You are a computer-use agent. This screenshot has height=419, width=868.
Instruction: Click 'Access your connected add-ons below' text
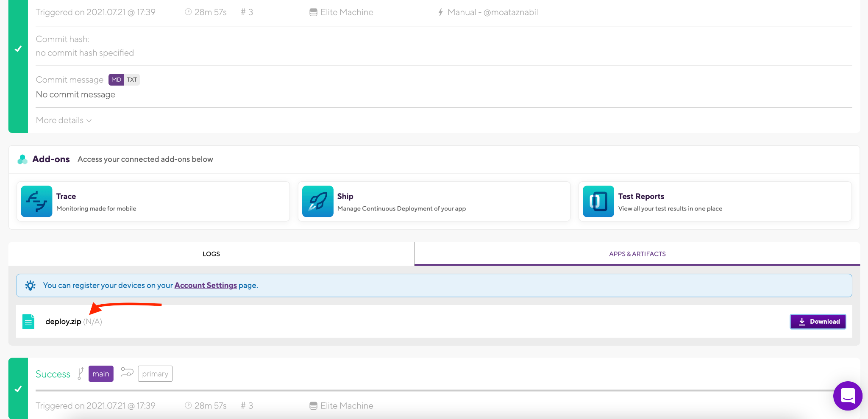pos(145,159)
